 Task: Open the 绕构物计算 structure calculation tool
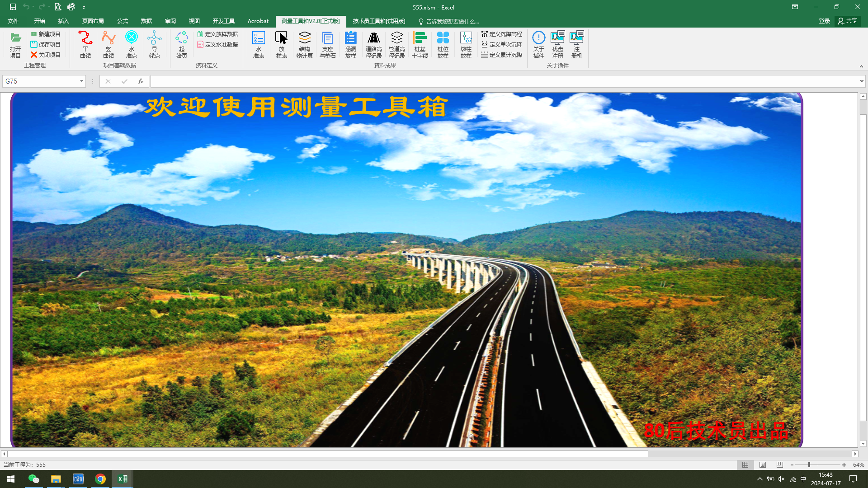[x=304, y=45]
